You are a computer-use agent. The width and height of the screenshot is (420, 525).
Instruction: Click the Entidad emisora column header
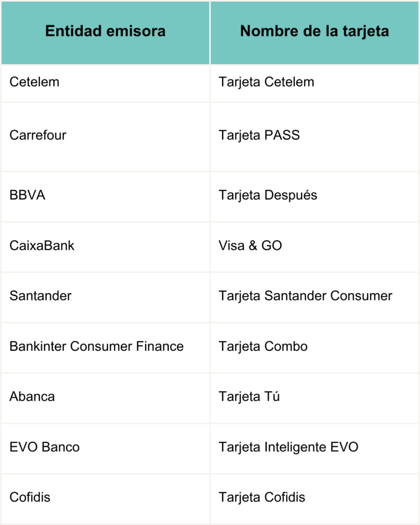[105, 32]
